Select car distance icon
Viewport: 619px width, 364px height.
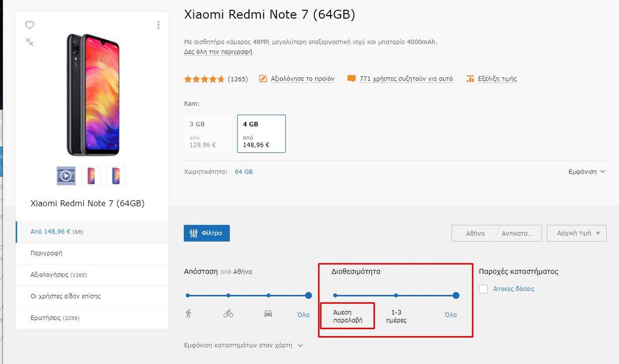[x=268, y=313]
